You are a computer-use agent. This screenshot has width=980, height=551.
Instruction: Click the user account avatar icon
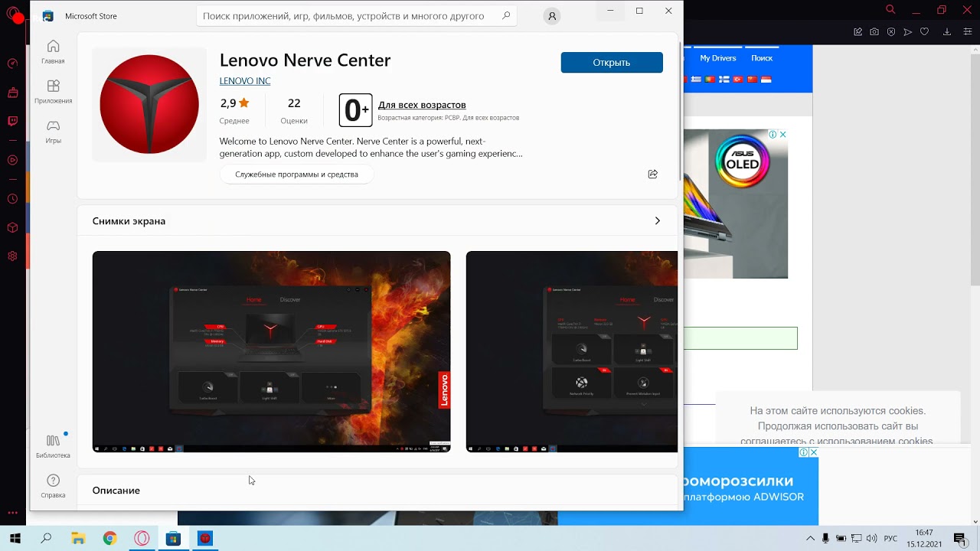tap(551, 16)
